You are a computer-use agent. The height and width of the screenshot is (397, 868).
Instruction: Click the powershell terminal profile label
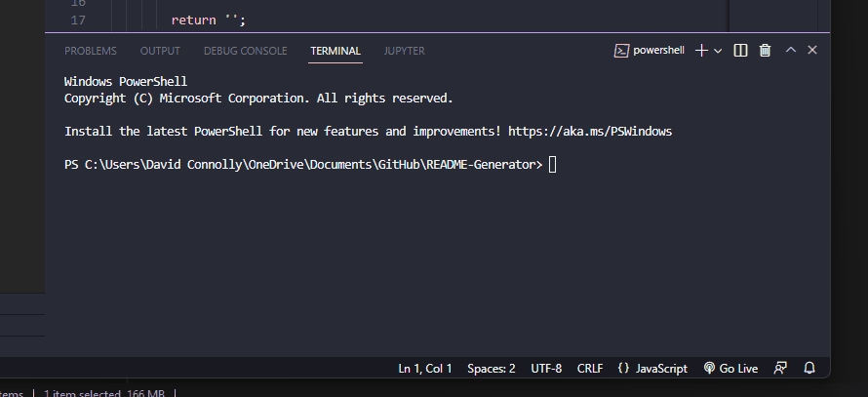(658, 51)
